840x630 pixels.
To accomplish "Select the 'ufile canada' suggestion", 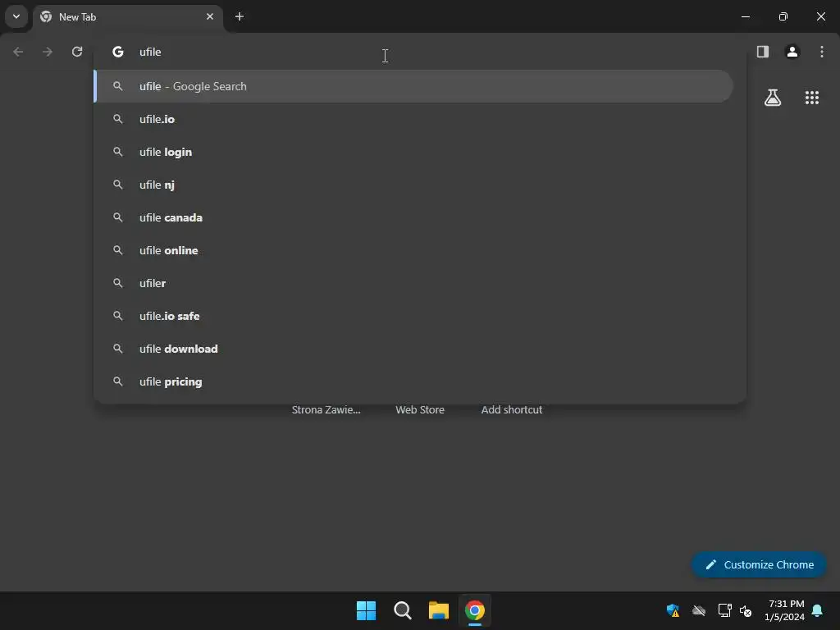I will 413,217.
